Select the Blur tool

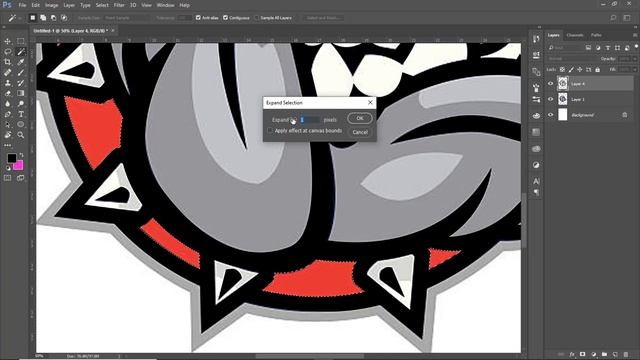pyautogui.click(x=7, y=104)
